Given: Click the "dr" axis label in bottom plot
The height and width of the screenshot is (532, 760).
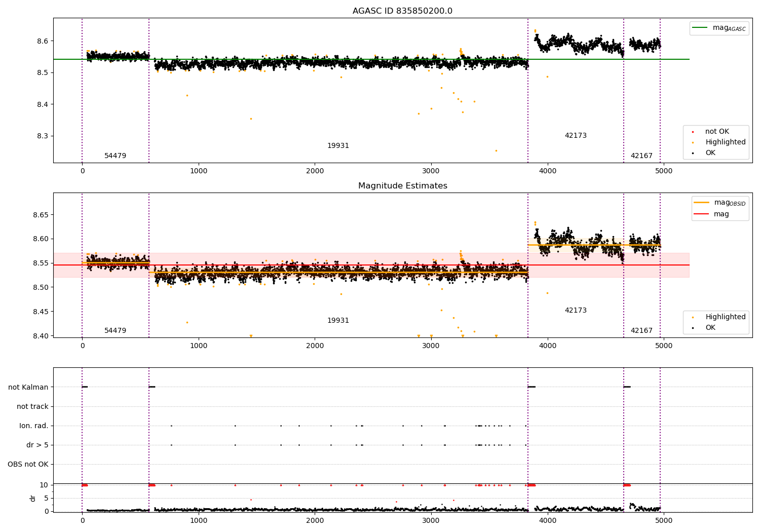Looking at the screenshot, I should (33, 498).
